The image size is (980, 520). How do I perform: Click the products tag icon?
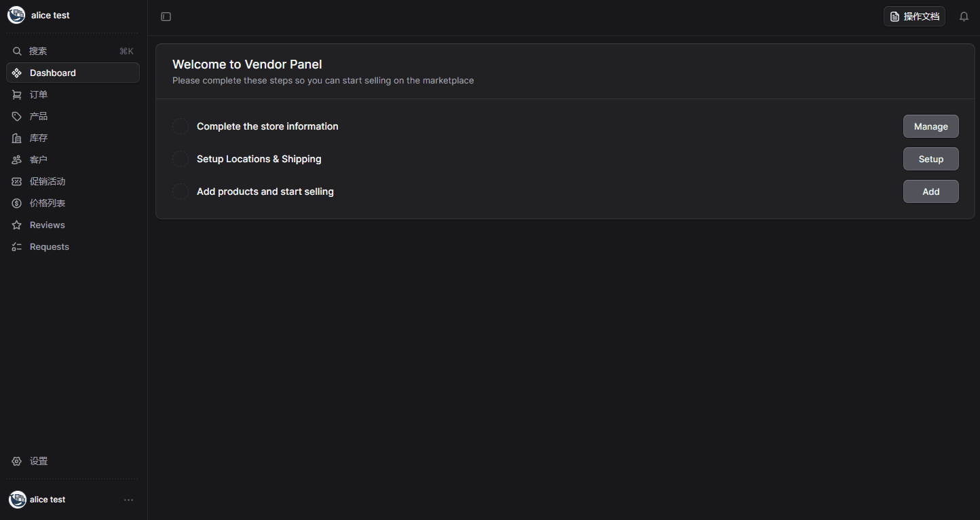click(17, 117)
